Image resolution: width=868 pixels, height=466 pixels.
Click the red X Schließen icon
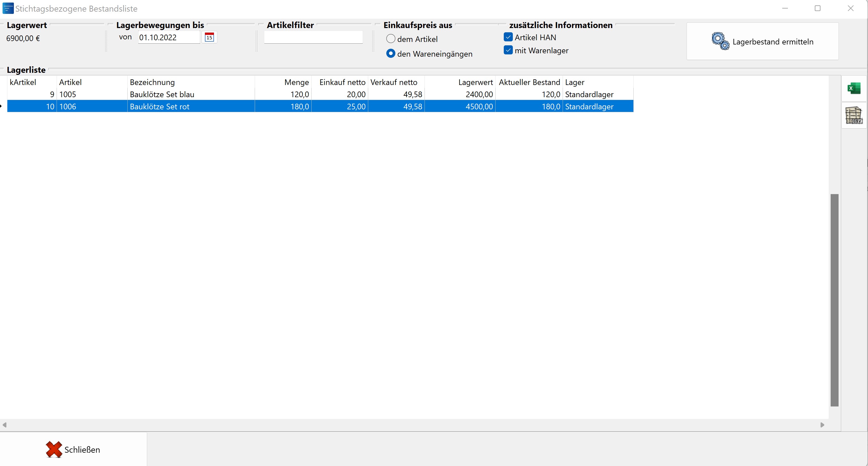54,450
